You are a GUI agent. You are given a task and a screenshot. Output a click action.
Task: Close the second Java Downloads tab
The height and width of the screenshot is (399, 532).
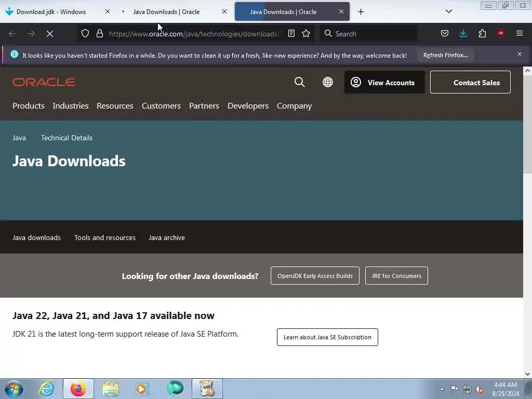(224, 11)
